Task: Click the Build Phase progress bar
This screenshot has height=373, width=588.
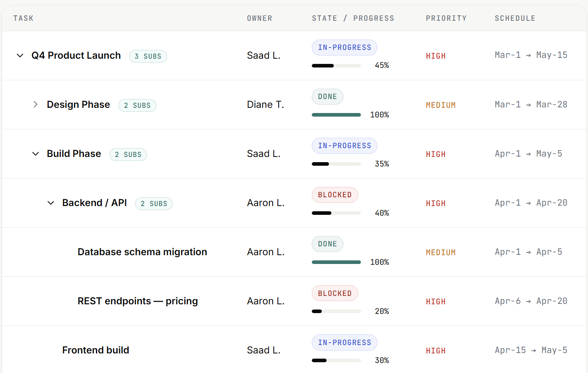Action: tap(336, 164)
